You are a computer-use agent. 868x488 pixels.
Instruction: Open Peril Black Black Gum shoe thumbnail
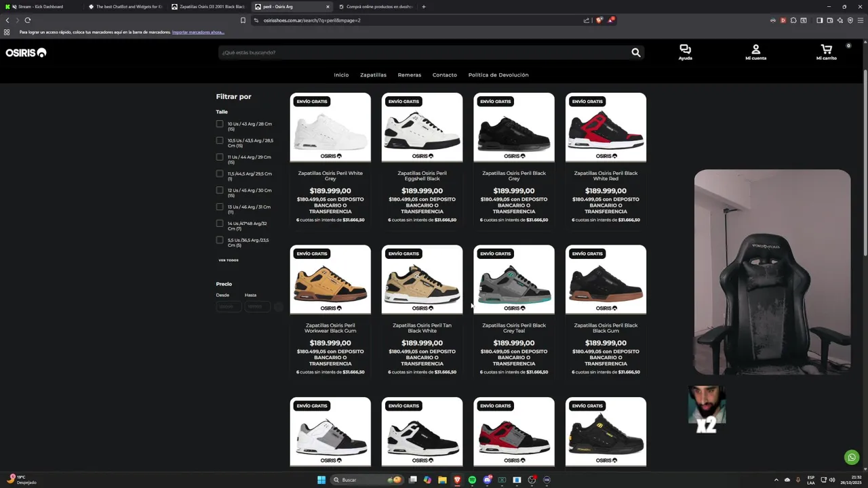point(606,279)
